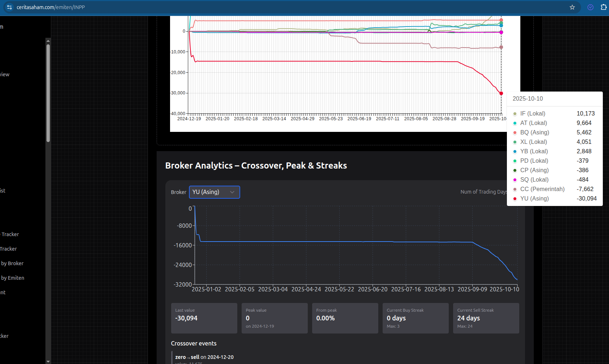The image size is (609, 364).
Task: Open the "by Broker" sidebar item
Action: [x=12, y=263]
